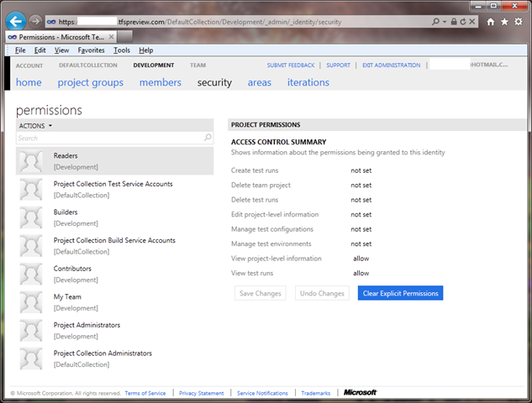Click the Search box in permissions panel

point(109,138)
